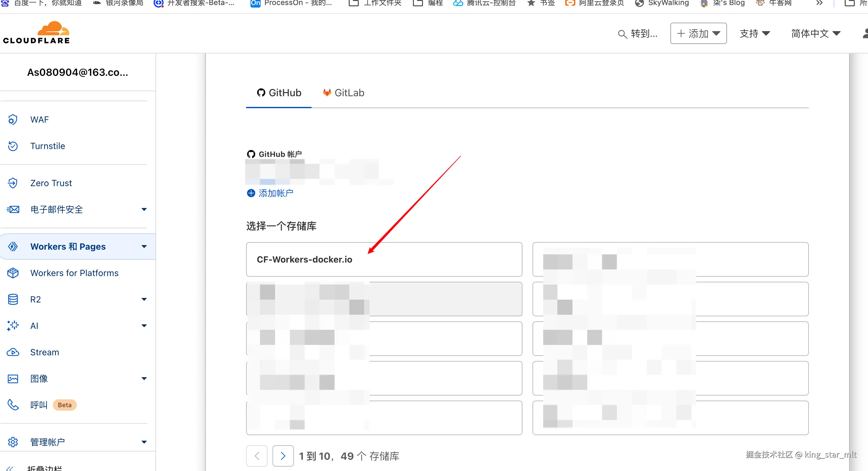
Task: Expand the 电子邮件安全 submenu arrow
Action: 144,209
